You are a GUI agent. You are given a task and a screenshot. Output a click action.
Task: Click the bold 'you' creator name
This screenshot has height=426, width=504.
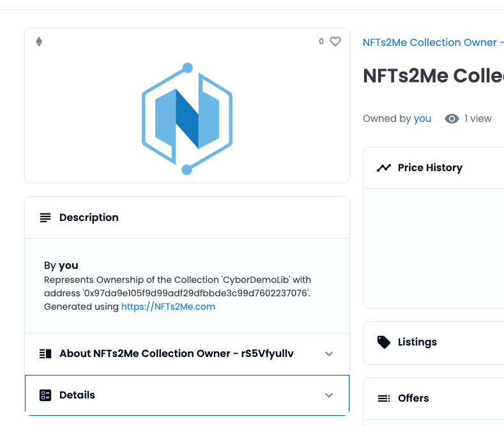(x=68, y=265)
